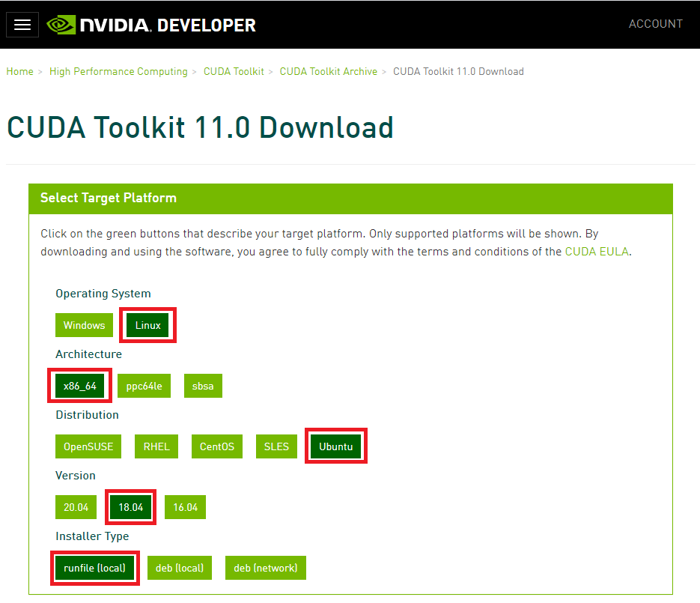
Task: Navigate to CUDA Toolkit breadcrumb
Action: (234, 71)
